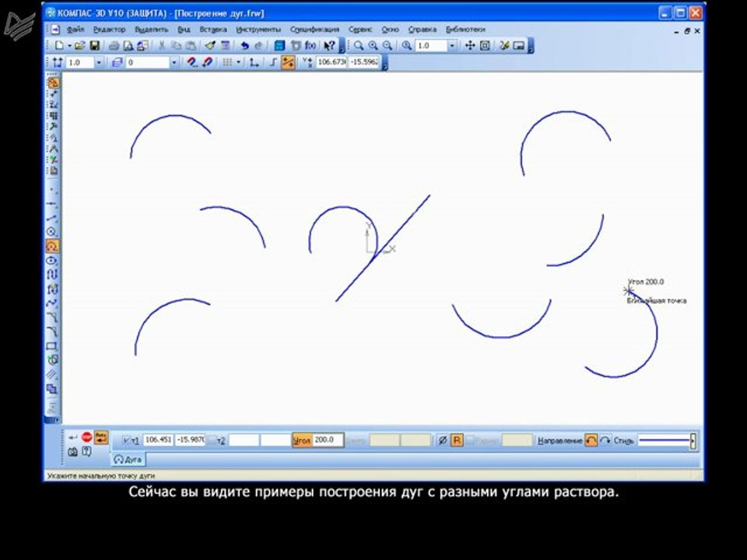747x560 pixels.
Task: Click the red Stop command button
Action: [86, 436]
